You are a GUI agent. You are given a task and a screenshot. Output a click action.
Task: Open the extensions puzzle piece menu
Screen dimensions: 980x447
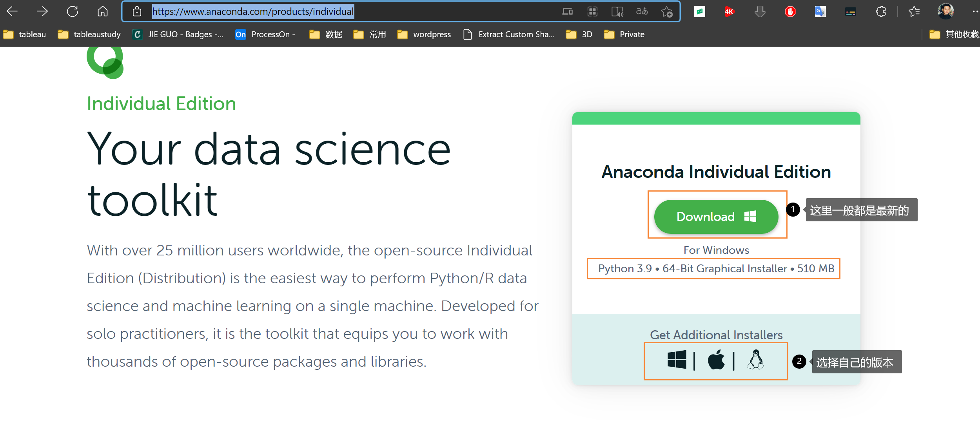(x=881, y=12)
